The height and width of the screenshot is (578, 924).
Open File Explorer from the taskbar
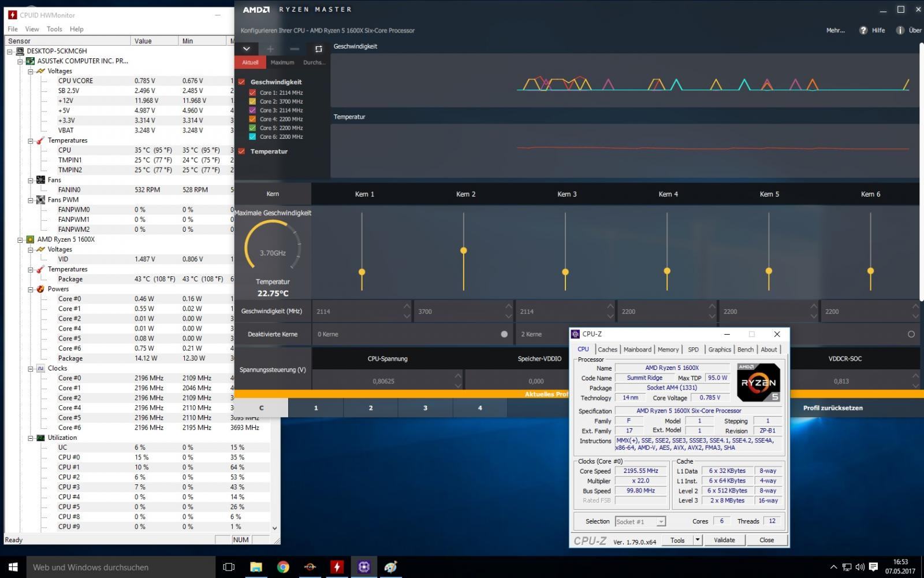(256, 567)
